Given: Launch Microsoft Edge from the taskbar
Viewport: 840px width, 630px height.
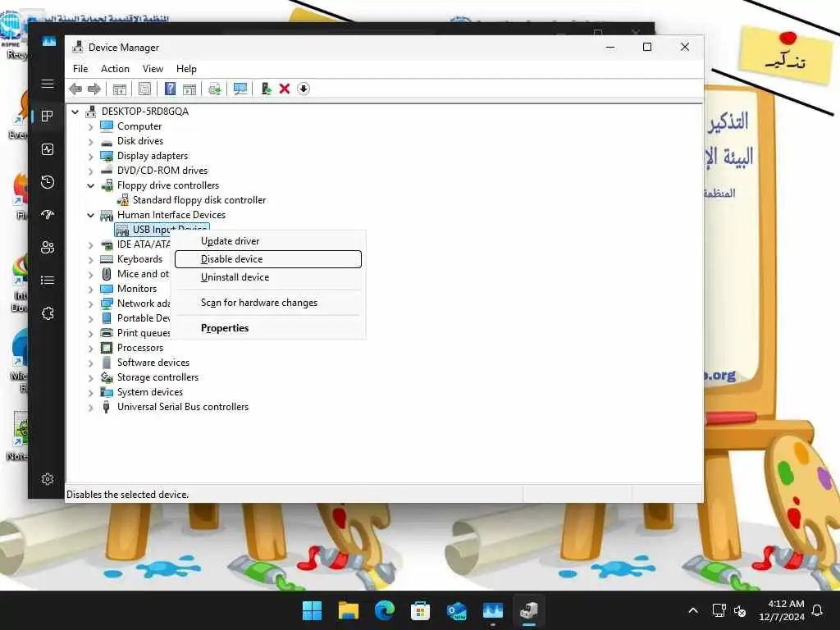Looking at the screenshot, I should [384, 610].
